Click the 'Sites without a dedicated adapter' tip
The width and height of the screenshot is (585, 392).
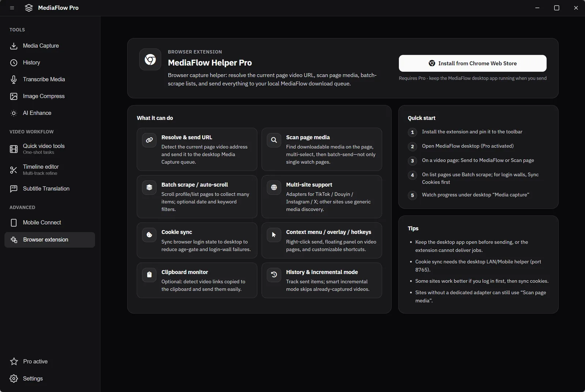point(481,297)
